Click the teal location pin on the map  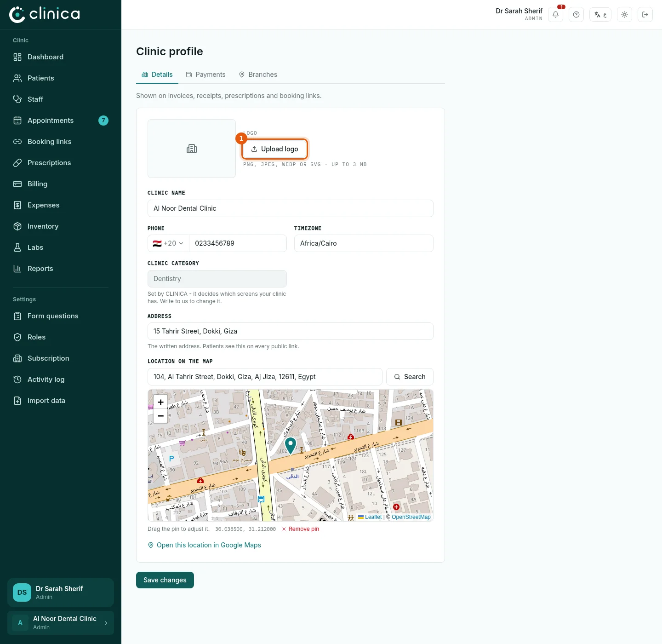291,445
